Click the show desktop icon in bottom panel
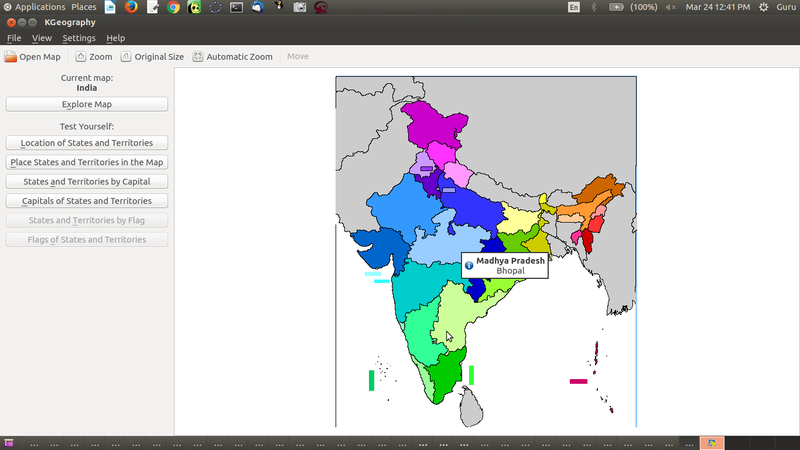 pyautogui.click(x=9, y=443)
